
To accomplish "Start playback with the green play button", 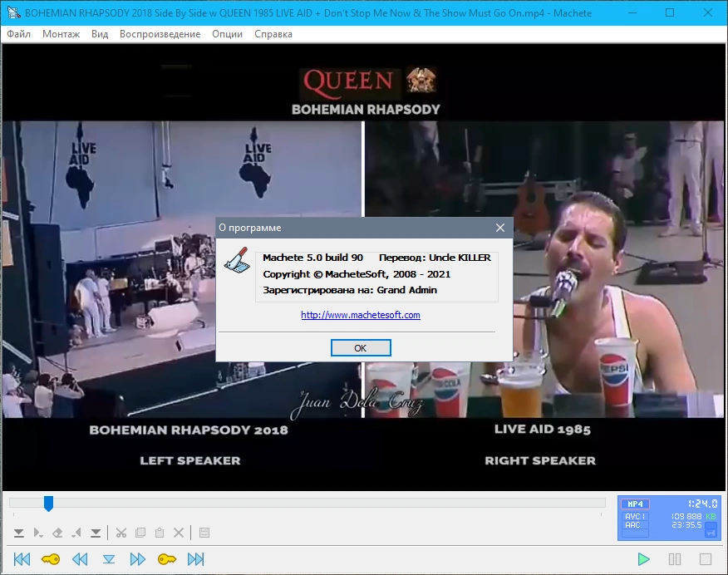I will click(643, 559).
